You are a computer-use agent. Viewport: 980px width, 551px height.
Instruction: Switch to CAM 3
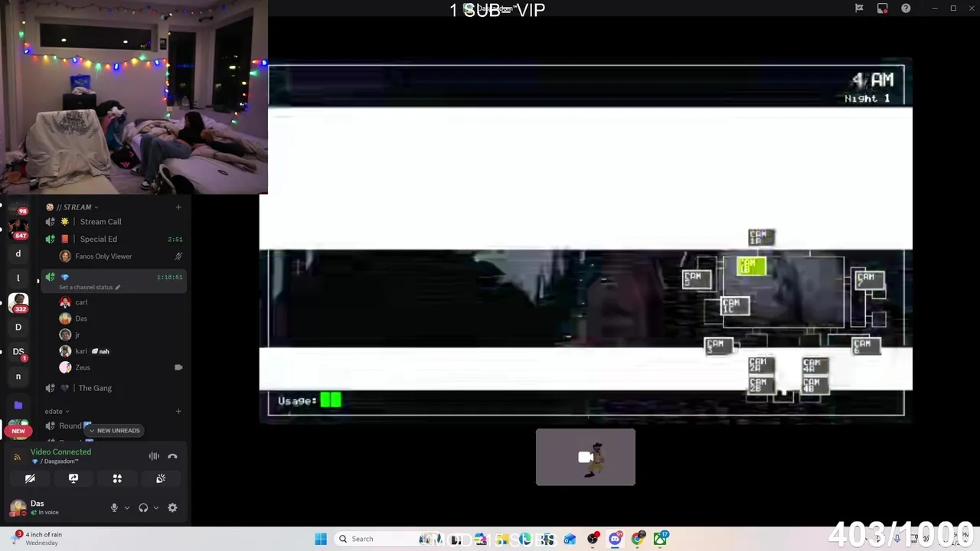click(718, 346)
